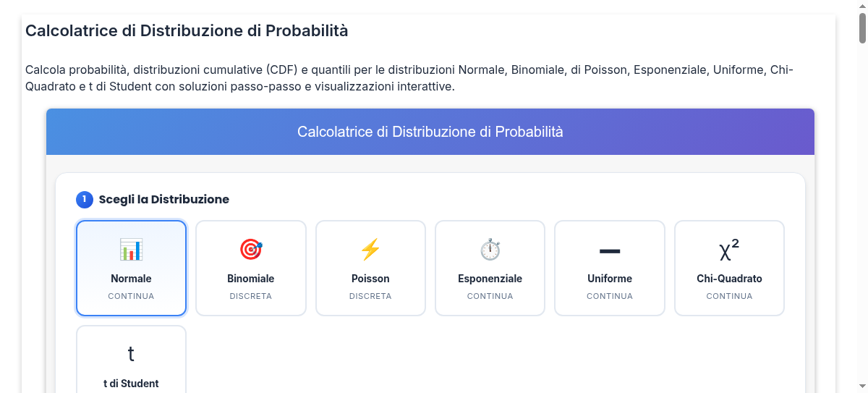Click the χ² symbol icon
Image resolution: width=868 pixels, height=393 pixels.
pyautogui.click(x=729, y=250)
